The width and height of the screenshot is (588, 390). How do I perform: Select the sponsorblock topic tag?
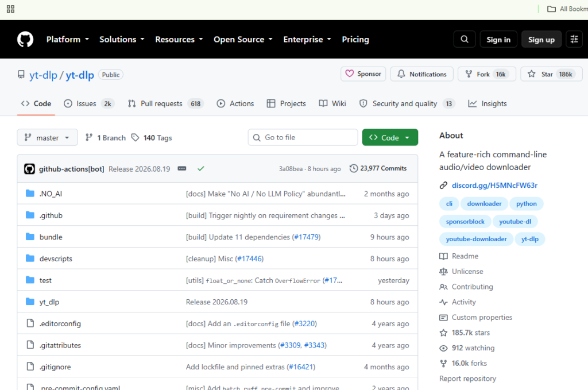point(465,222)
